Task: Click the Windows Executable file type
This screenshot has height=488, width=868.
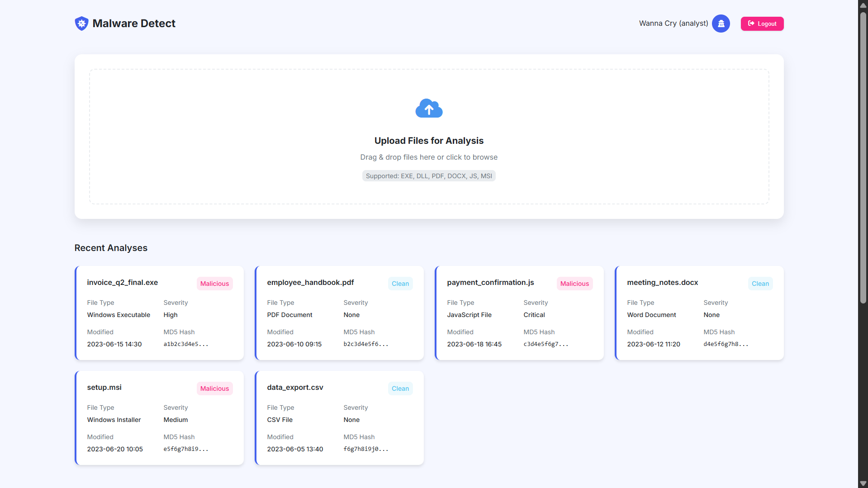Action: click(119, 315)
